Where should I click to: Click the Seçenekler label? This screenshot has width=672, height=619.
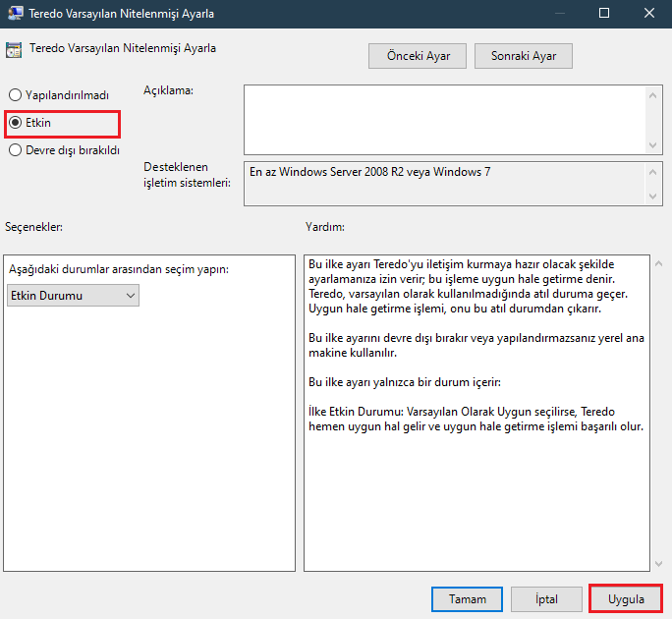tap(33, 227)
